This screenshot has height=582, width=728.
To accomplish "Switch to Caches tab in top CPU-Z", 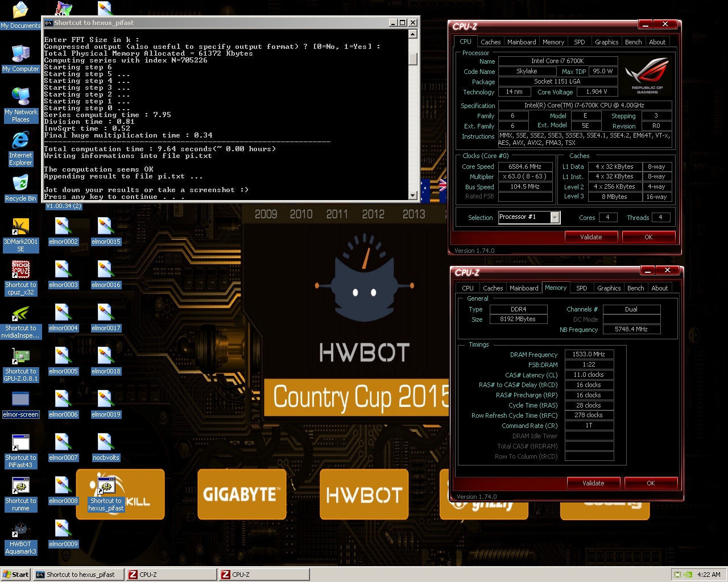I will pos(490,42).
